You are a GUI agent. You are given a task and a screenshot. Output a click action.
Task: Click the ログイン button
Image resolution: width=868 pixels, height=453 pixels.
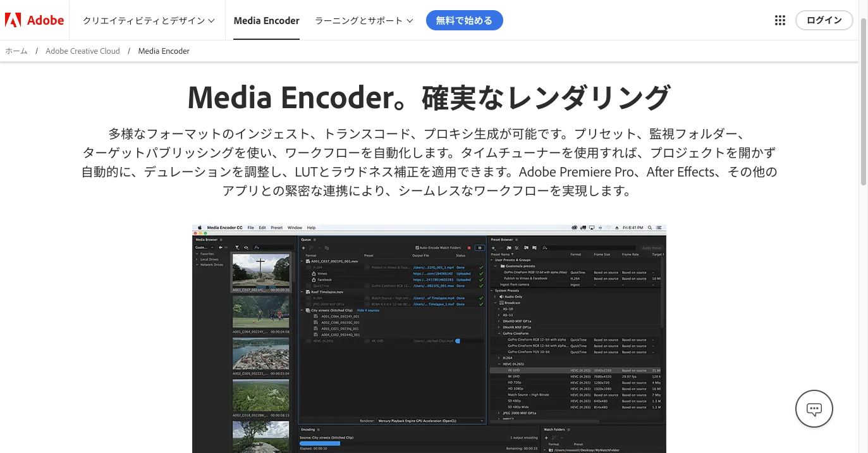[x=824, y=20]
